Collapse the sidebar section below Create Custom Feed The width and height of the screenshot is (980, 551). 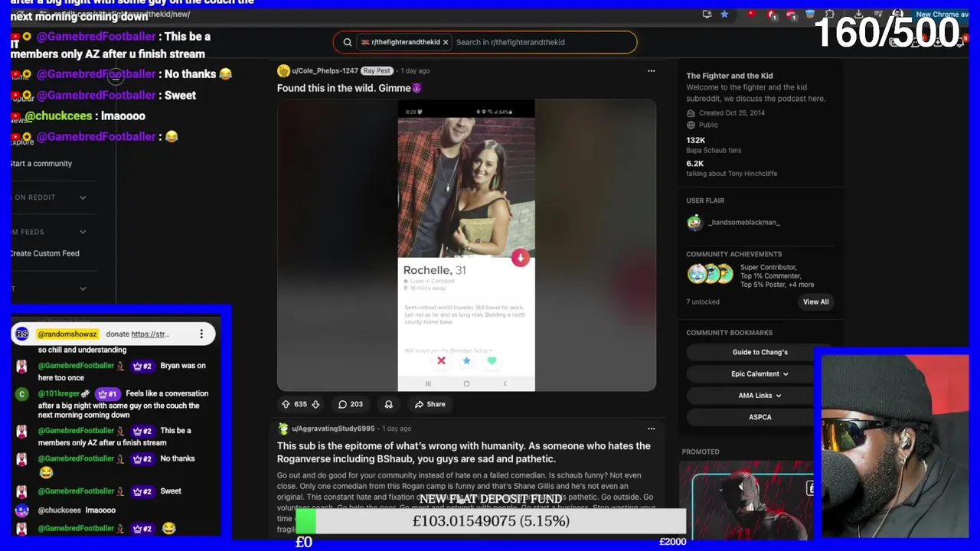(83, 289)
